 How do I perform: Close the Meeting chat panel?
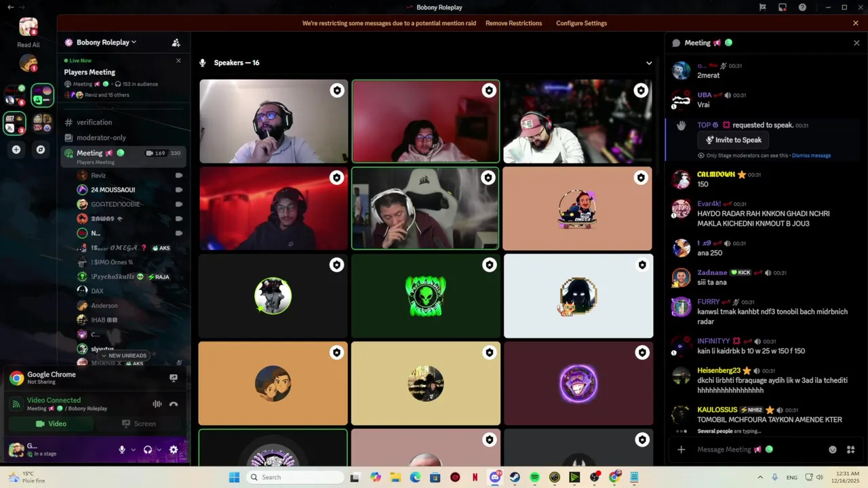pos(856,43)
